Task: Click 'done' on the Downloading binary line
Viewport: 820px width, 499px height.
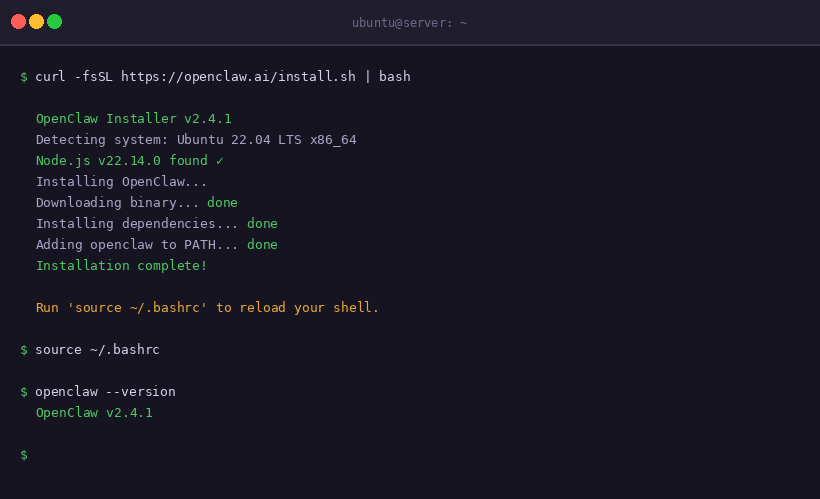Action: tap(222, 203)
